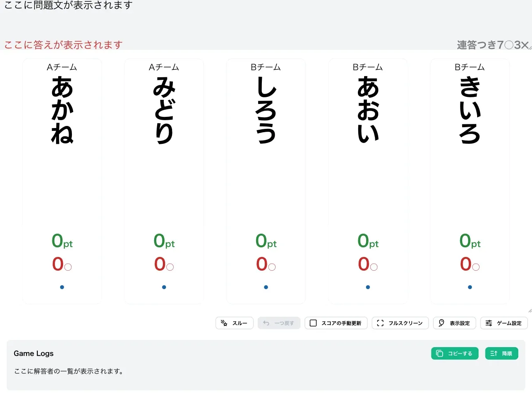
Task: Select player card しろう
Action: point(266,181)
